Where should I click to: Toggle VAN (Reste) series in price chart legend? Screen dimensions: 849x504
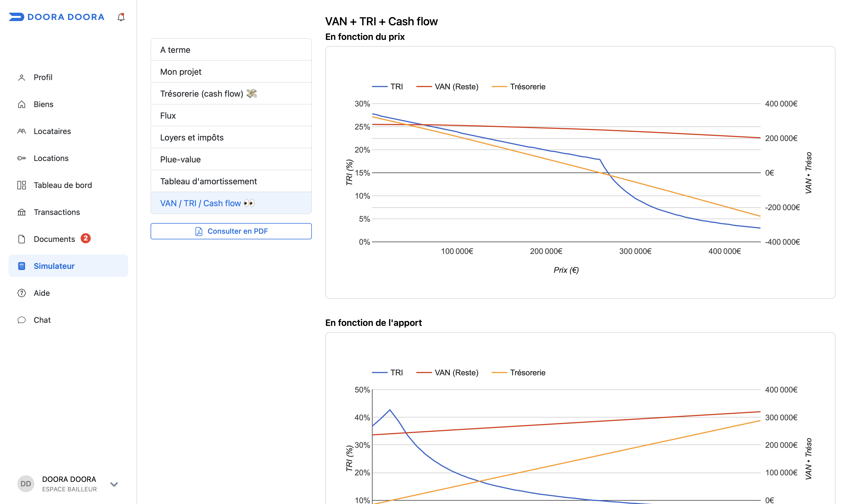pos(447,87)
